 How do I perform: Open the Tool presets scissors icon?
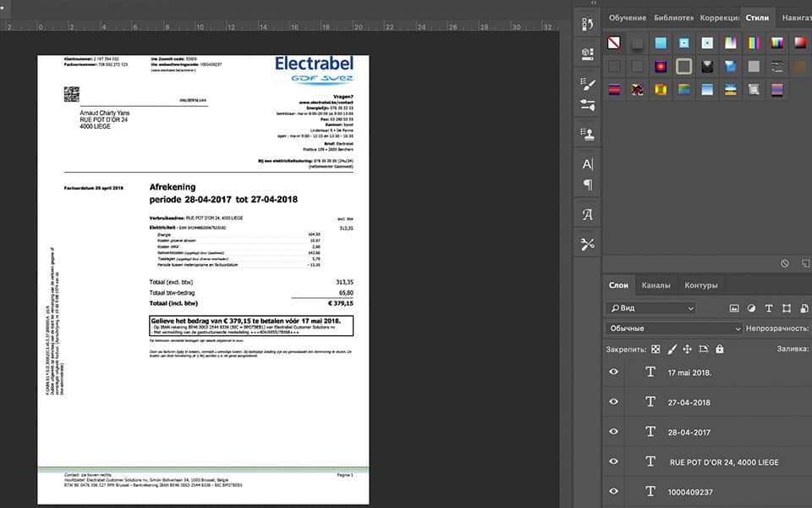[587, 244]
